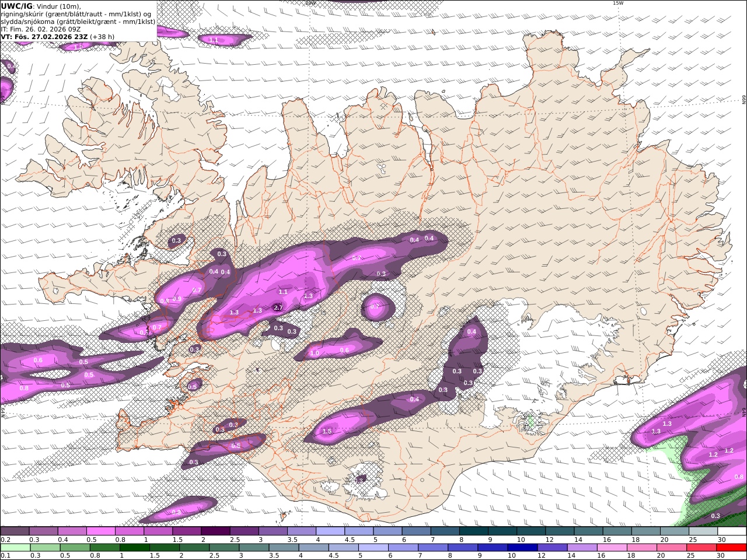Click the 0.2 label in the upper legend

5,540
